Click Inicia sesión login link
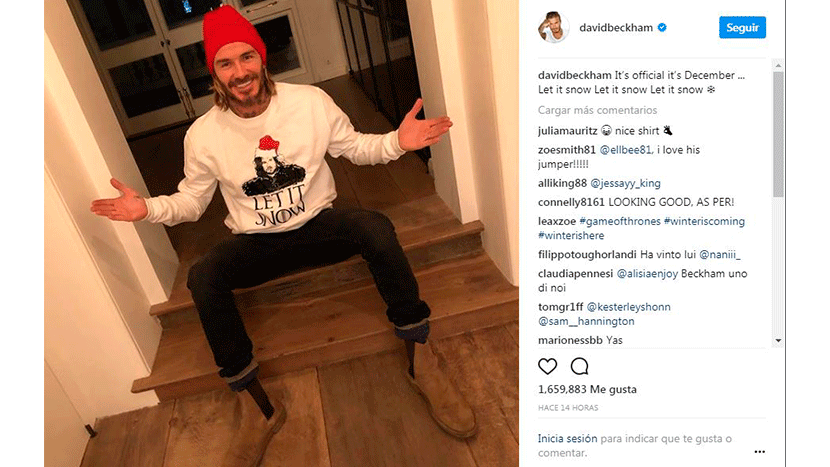 (x=567, y=438)
